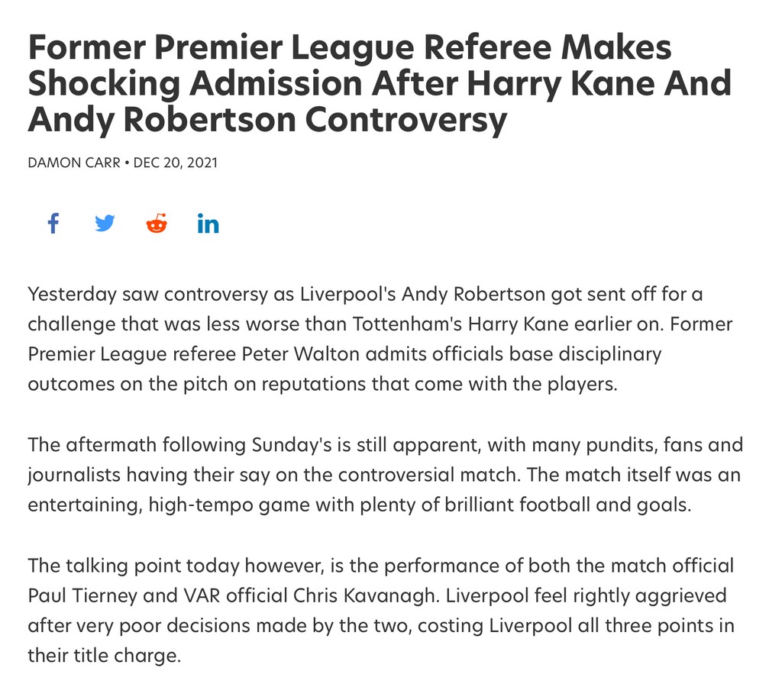
Task: Open author Damon Carr's profile
Action: click(x=73, y=163)
